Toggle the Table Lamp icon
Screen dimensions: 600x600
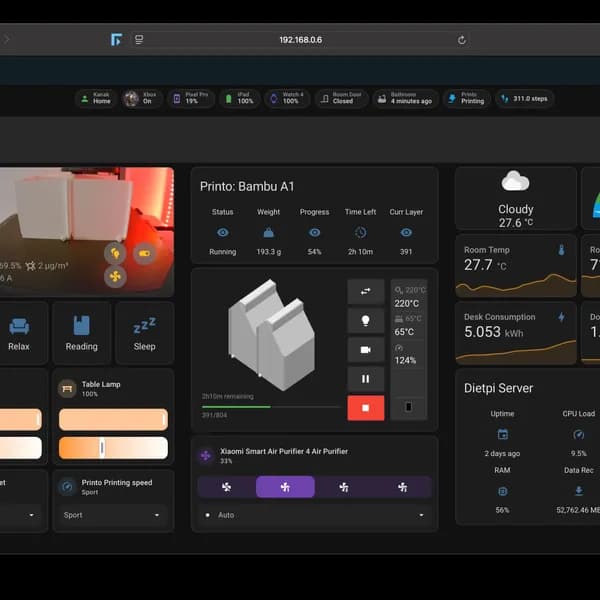(67, 388)
